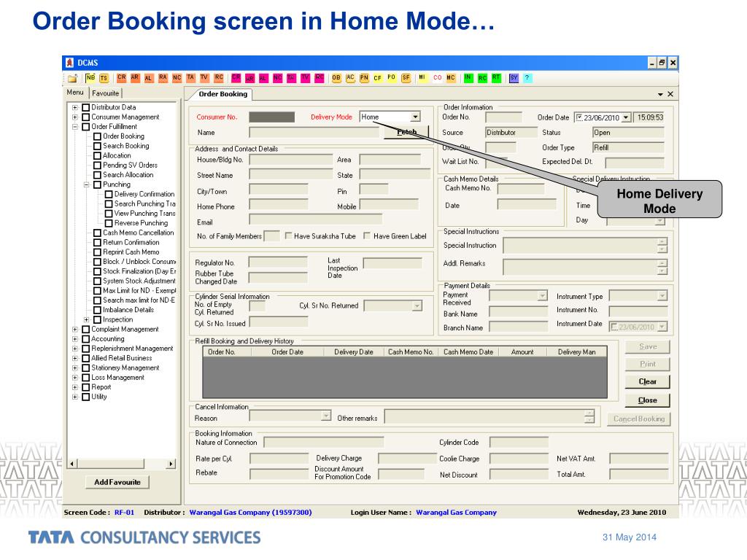Click the SF toolbar icon

[406, 77]
